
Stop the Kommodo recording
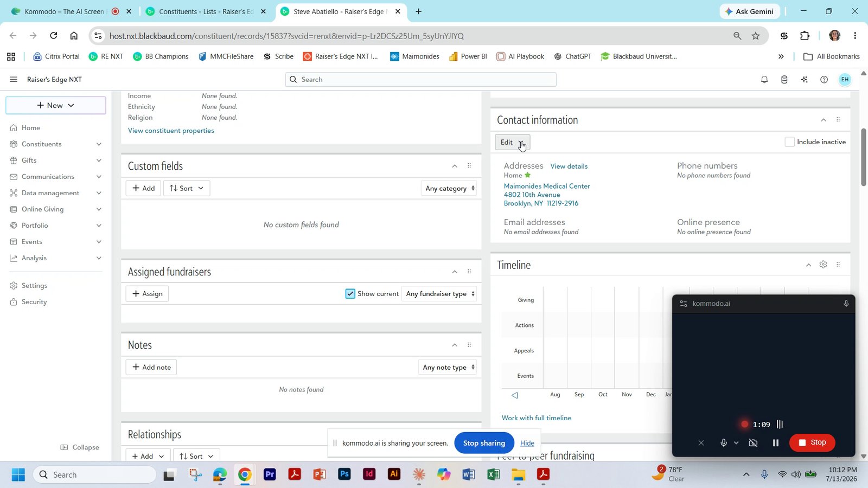(x=812, y=442)
